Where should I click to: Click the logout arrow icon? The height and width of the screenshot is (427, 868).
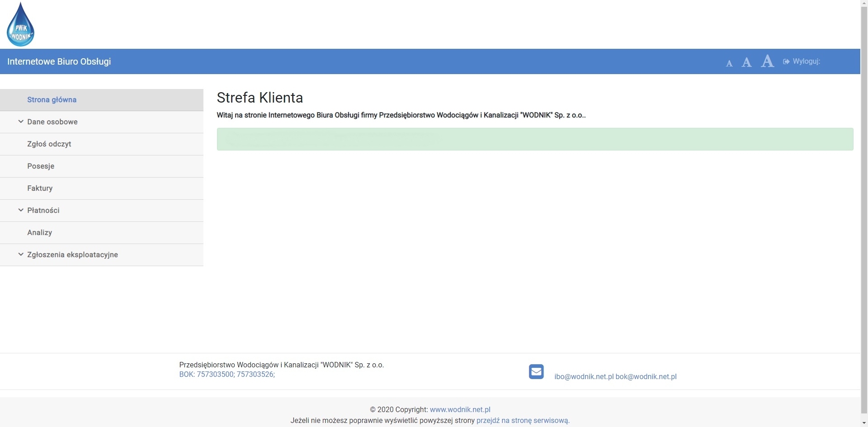click(x=786, y=61)
